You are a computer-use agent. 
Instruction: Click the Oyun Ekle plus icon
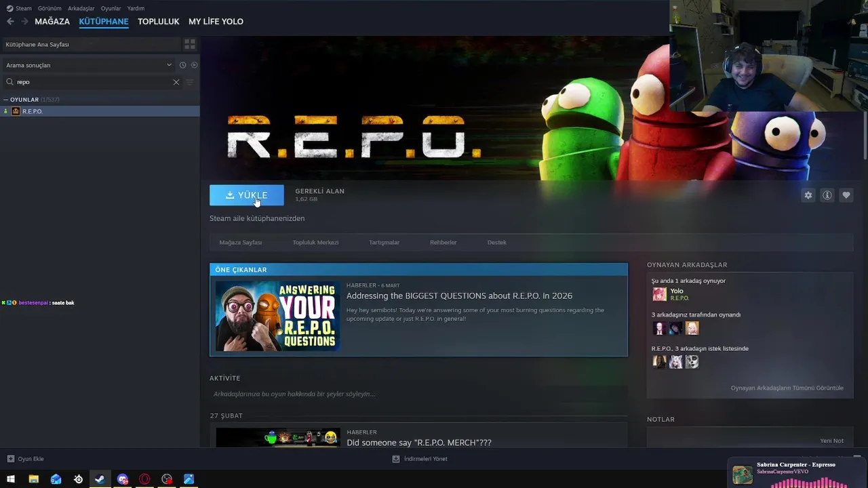point(10,459)
